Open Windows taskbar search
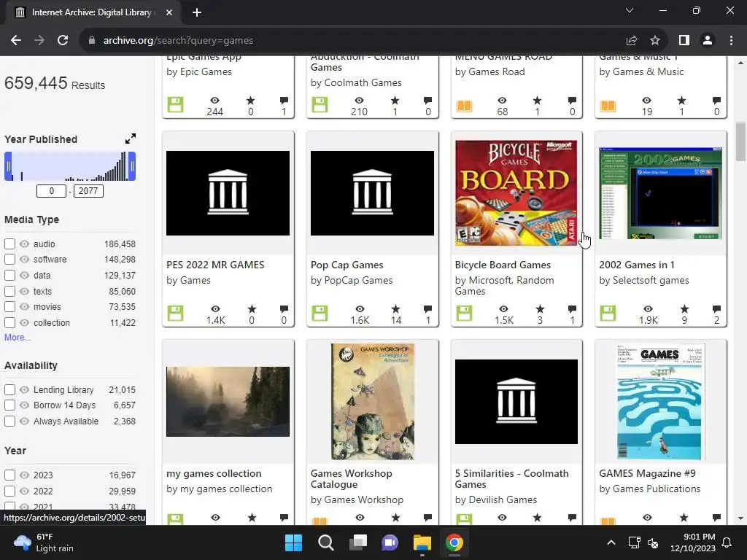747x560 pixels. [x=326, y=542]
